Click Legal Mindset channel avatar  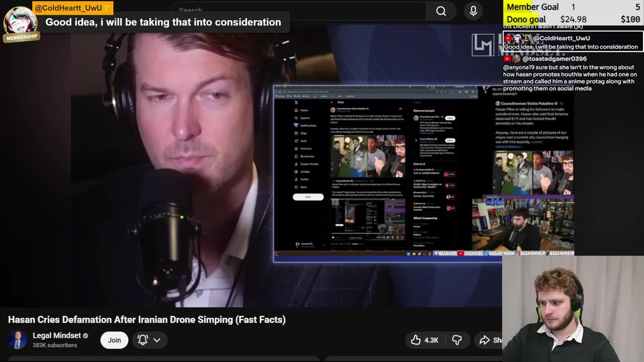pos(18,340)
